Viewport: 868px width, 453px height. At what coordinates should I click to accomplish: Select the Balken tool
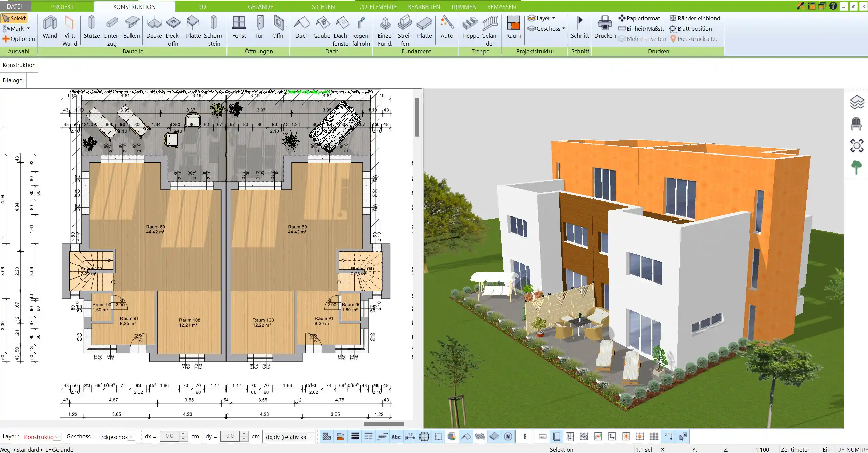(132, 27)
